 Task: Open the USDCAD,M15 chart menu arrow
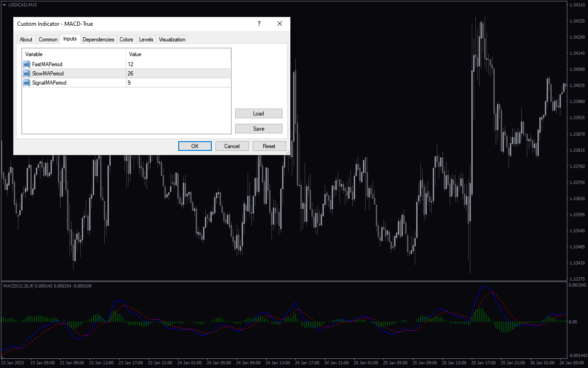4,5
